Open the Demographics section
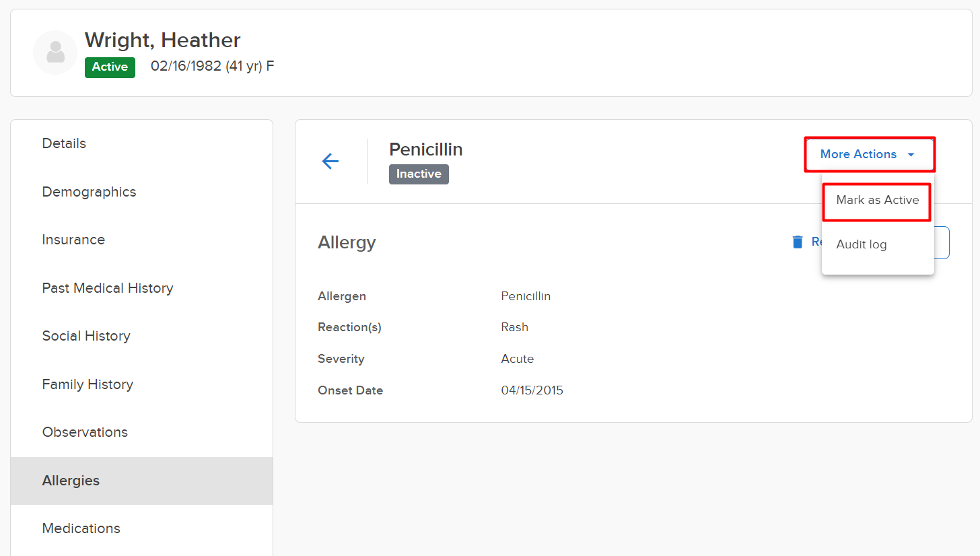The height and width of the screenshot is (556, 980). (89, 192)
